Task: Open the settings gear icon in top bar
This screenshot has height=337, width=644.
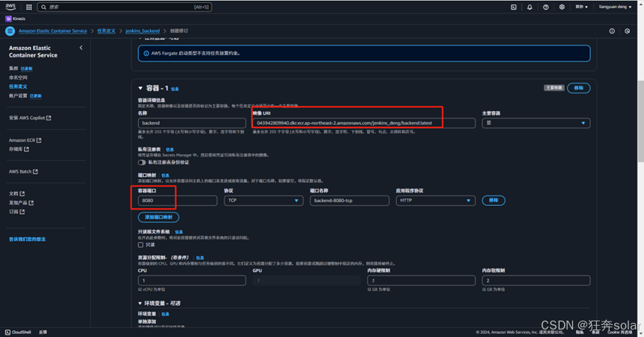Action: click(x=561, y=7)
